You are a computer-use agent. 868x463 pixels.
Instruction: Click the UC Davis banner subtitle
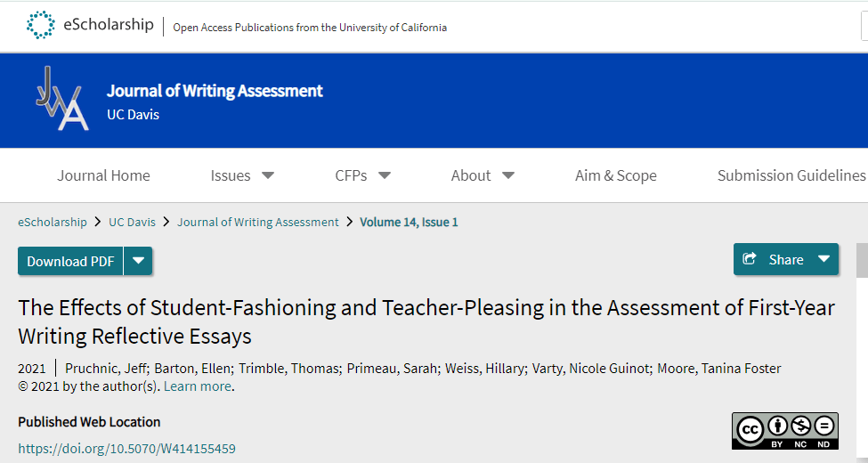(133, 115)
